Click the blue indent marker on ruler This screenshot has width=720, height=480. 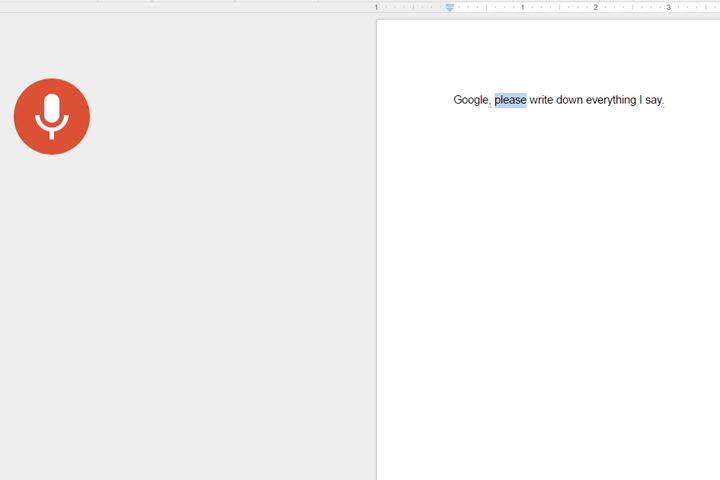pyautogui.click(x=450, y=7)
